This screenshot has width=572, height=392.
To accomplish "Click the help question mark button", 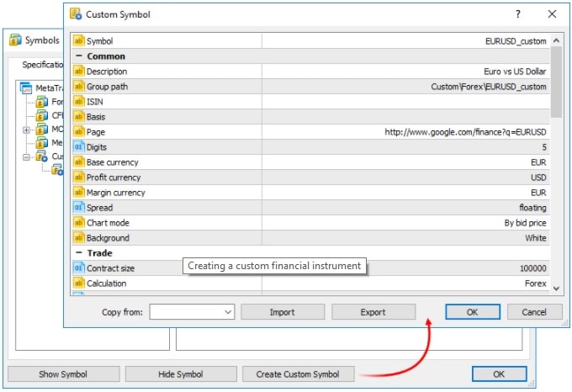I will [x=518, y=14].
